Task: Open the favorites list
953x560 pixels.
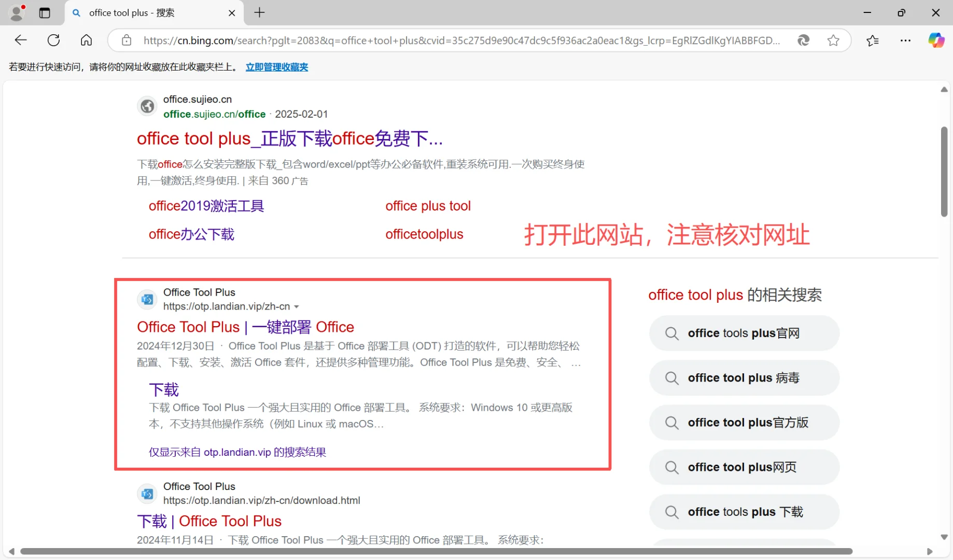Action: tap(873, 40)
